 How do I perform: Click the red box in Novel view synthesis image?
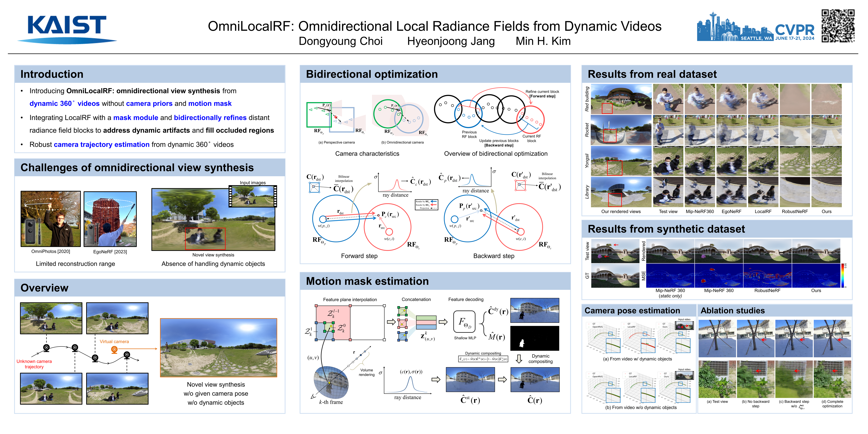[x=205, y=239]
